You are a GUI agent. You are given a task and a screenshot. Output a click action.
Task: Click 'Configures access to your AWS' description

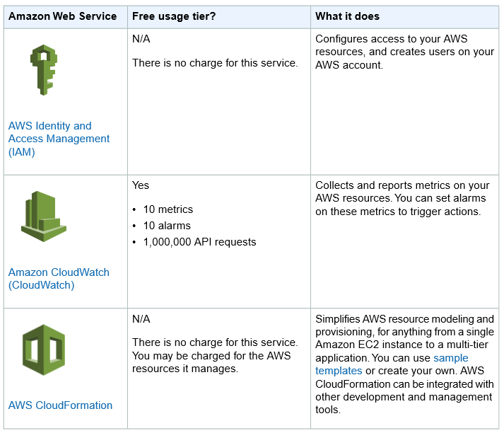pos(404,52)
